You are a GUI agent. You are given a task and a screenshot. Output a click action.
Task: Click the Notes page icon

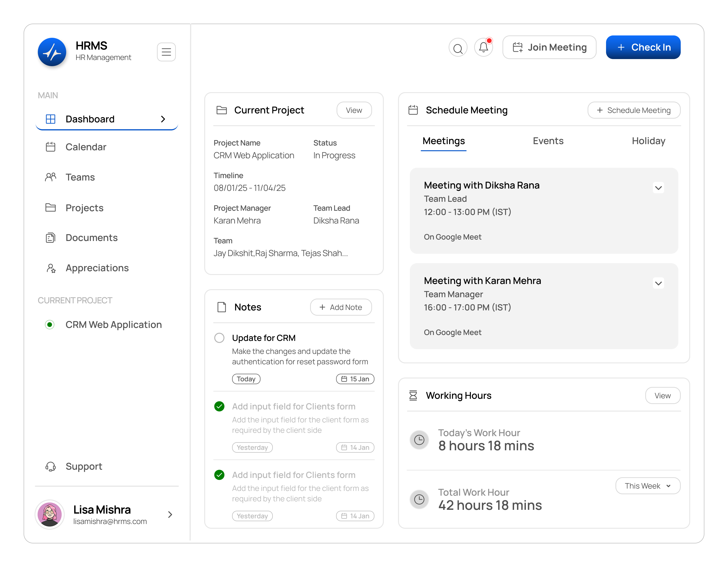point(222,307)
